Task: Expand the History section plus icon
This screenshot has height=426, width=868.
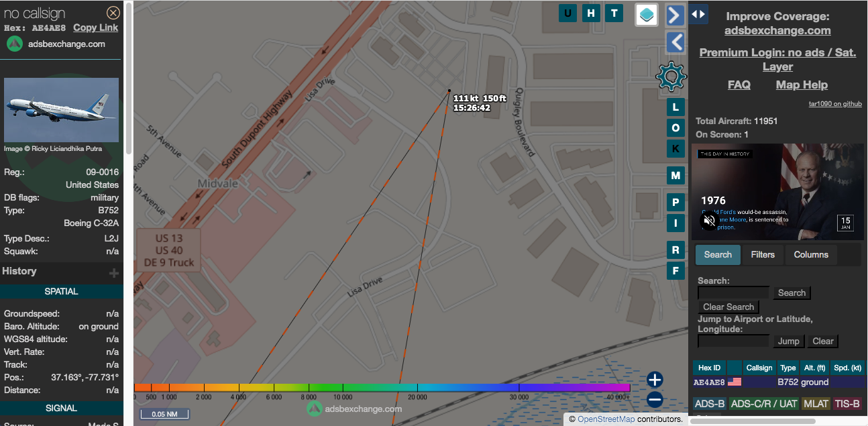Action: pos(114,272)
